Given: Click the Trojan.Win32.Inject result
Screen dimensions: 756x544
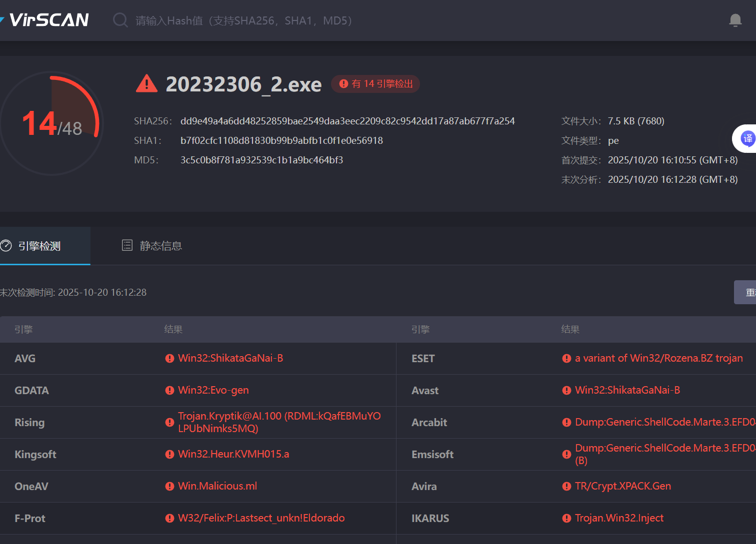Looking at the screenshot, I should pyautogui.click(x=619, y=518).
